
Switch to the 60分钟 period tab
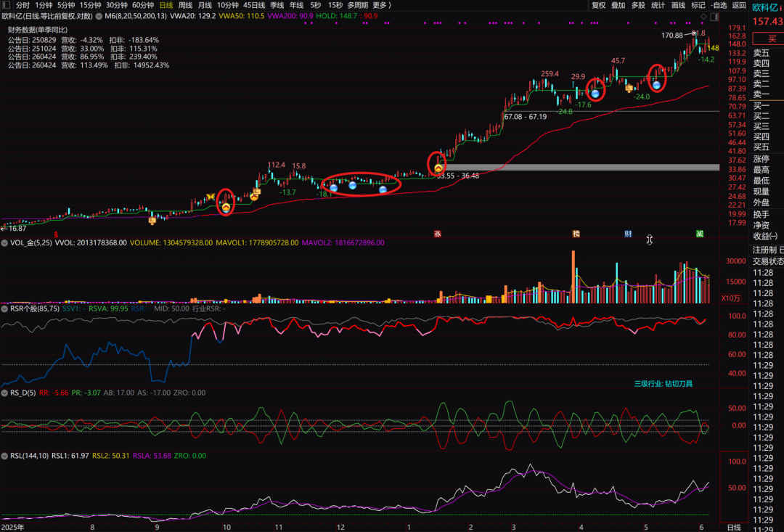pyautogui.click(x=142, y=5)
